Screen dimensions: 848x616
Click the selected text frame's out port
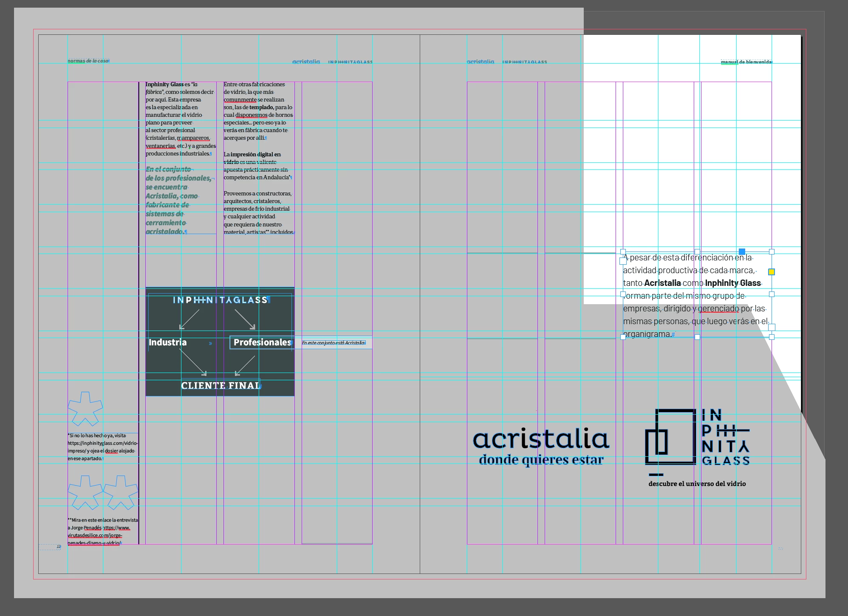point(772,327)
